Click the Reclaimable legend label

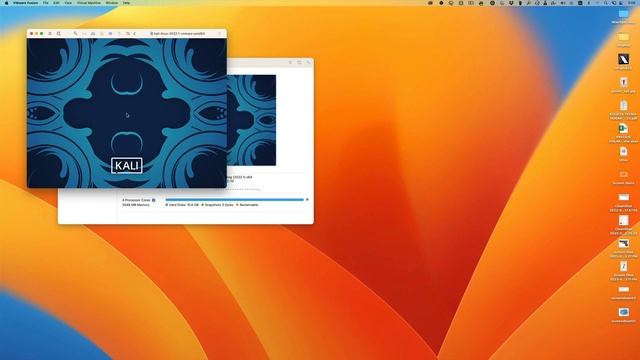[248, 205]
